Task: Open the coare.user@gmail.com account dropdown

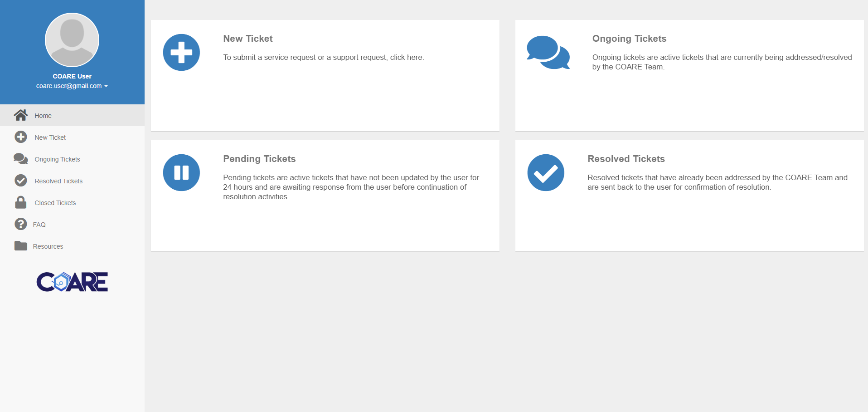Action: (72, 86)
